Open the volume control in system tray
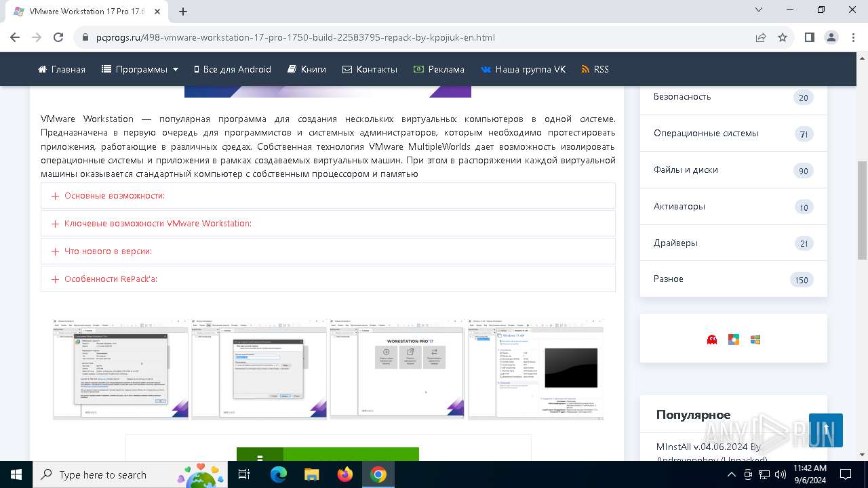 pos(780,474)
